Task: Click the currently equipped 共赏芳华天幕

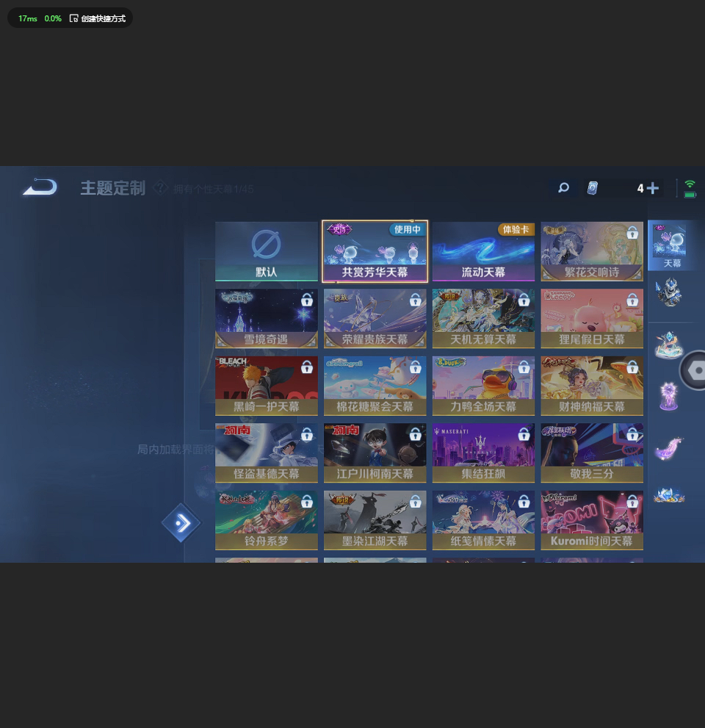Action: click(x=375, y=251)
